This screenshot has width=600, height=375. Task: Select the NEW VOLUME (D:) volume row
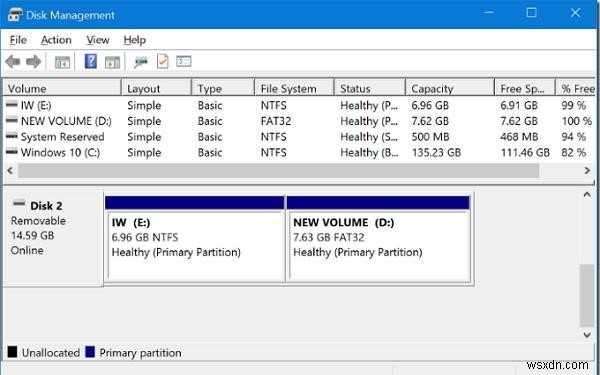299,121
